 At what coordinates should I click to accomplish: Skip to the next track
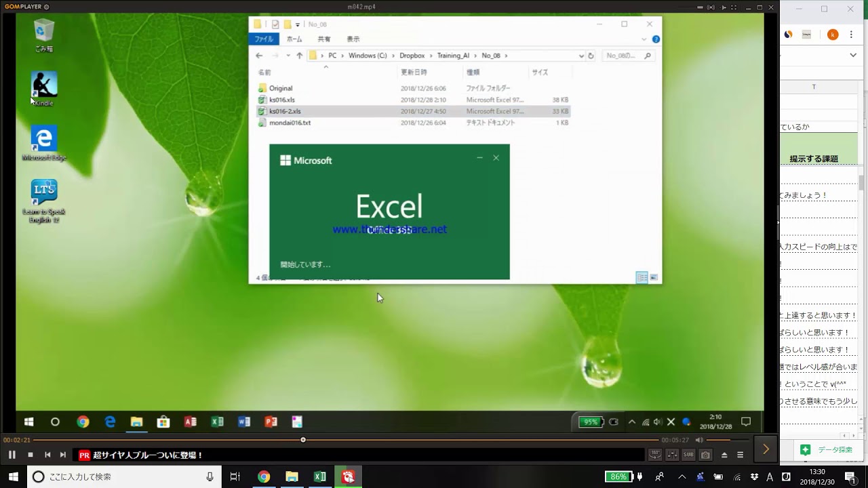point(63,455)
